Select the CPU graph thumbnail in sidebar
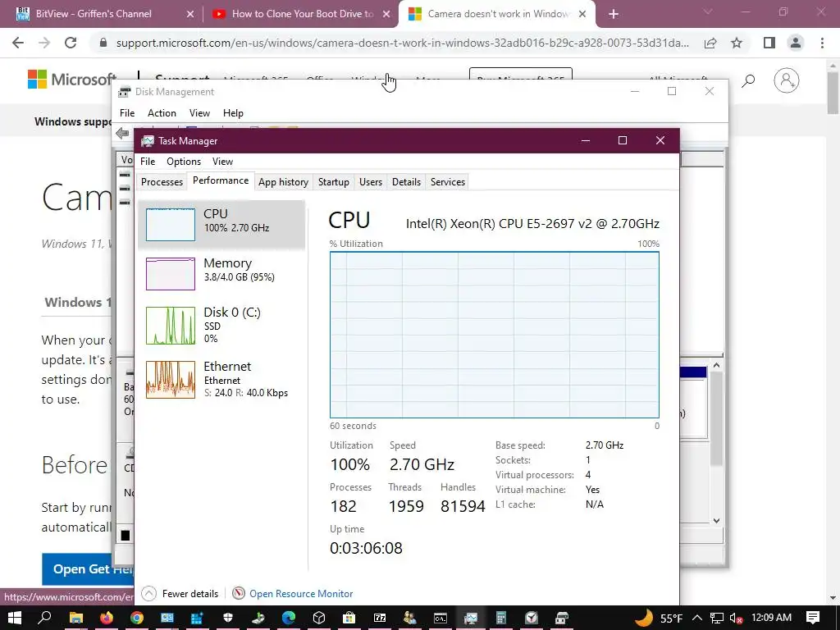This screenshot has width=840, height=630. (x=171, y=225)
